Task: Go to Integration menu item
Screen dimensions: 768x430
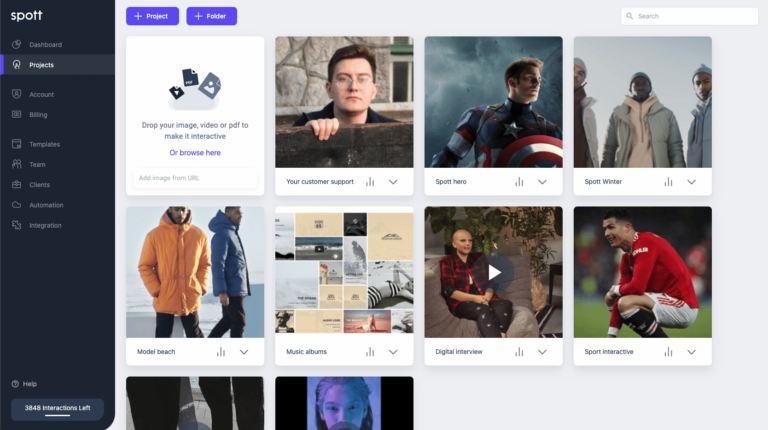Action: (x=45, y=225)
